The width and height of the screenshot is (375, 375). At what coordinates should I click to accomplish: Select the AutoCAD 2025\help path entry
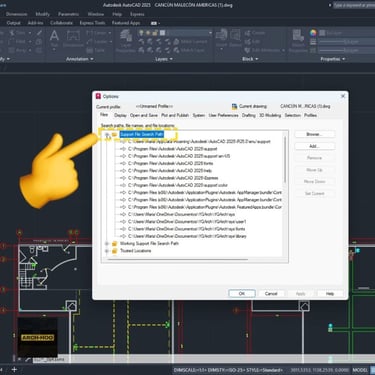click(x=170, y=171)
